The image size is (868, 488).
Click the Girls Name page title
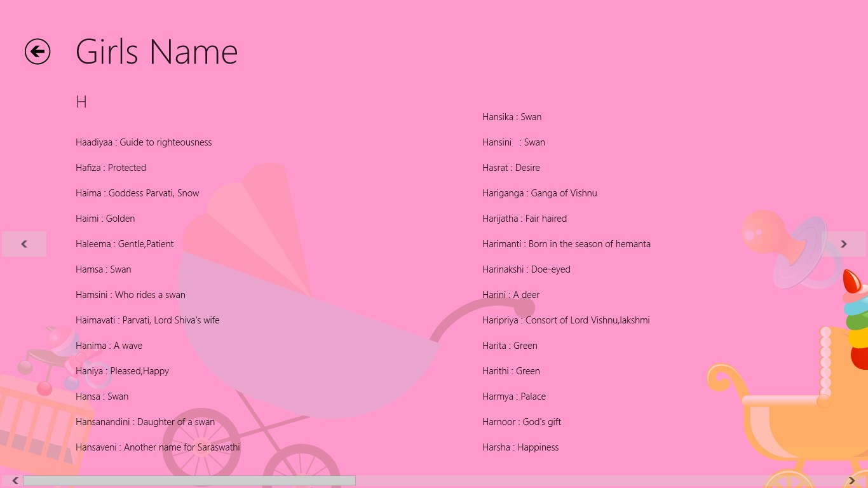156,51
